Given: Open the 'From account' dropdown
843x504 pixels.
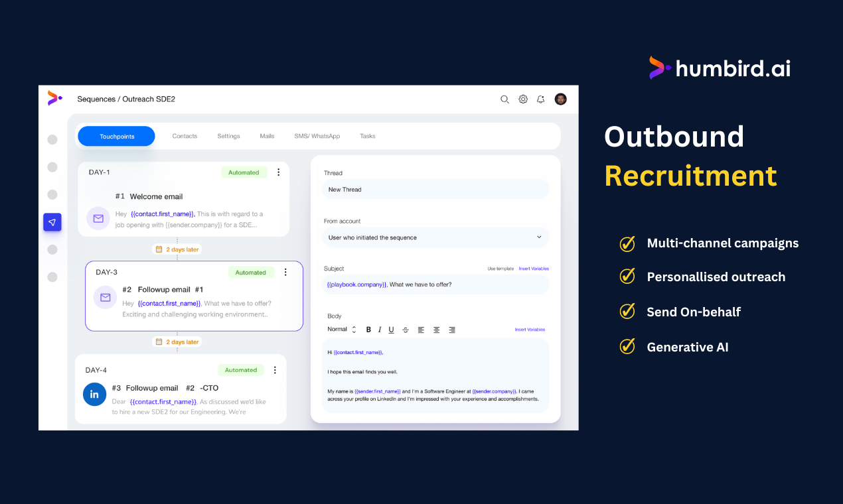Looking at the screenshot, I should click(x=435, y=237).
